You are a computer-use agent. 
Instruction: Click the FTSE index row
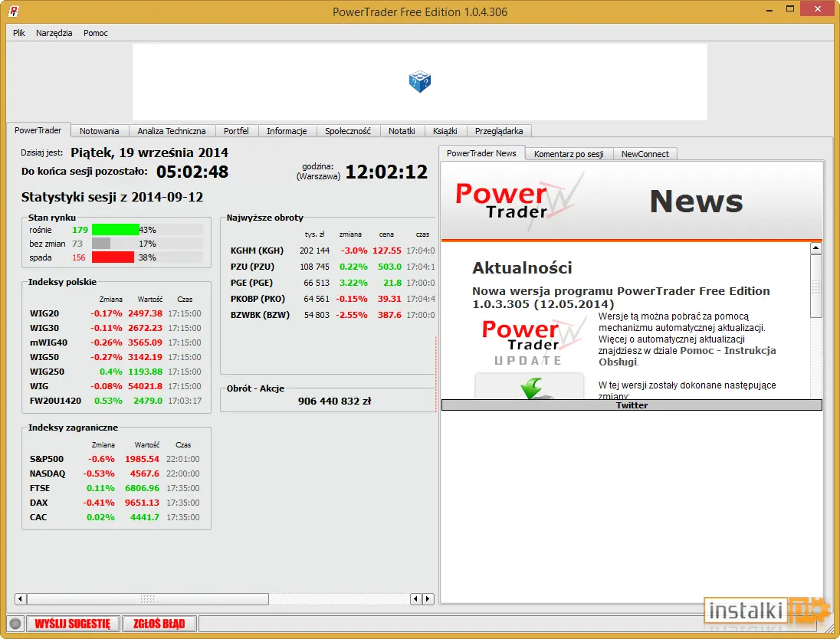pyautogui.click(x=115, y=488)
